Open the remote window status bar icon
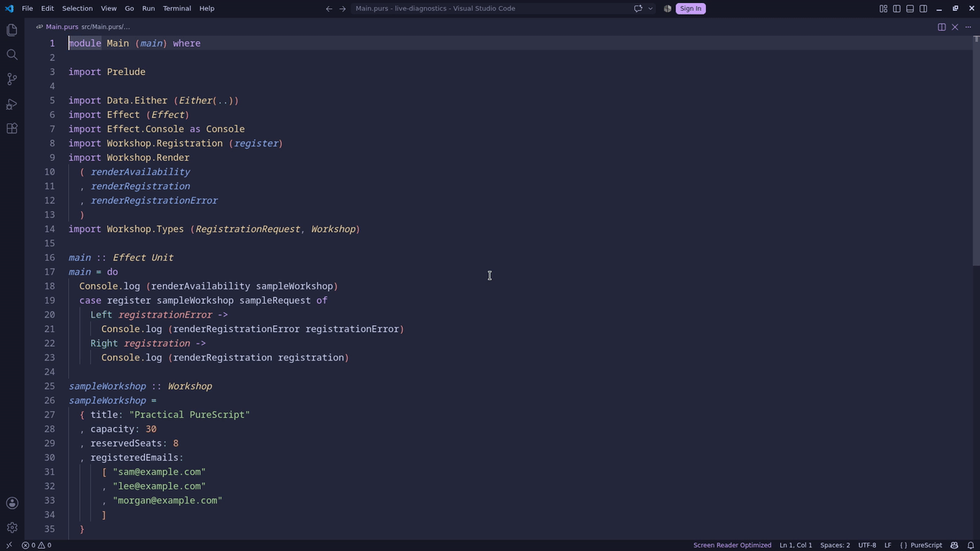The height and width of the screenshot is (551, 980). click(8, 545)
